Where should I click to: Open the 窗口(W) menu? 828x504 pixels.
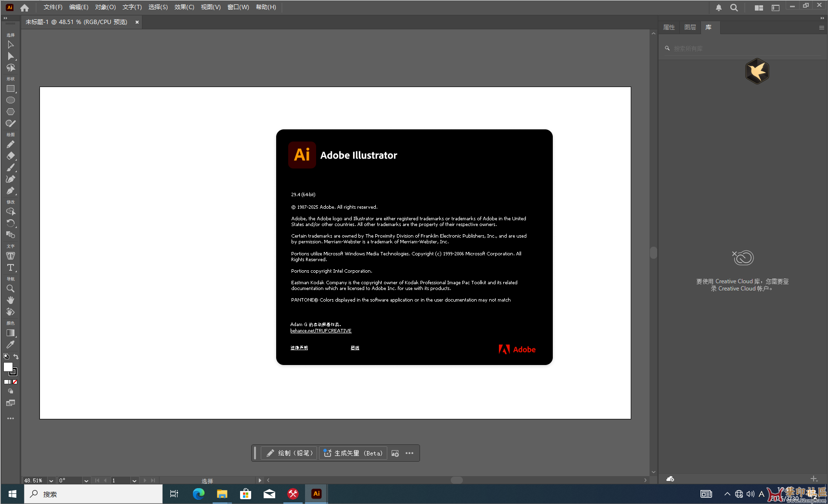[238, 7]
